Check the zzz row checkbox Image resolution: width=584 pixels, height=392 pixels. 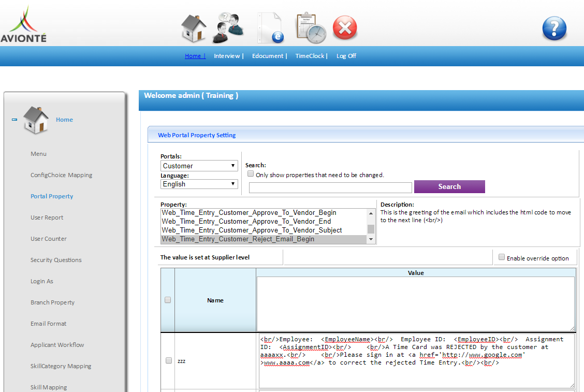(169, 360)
